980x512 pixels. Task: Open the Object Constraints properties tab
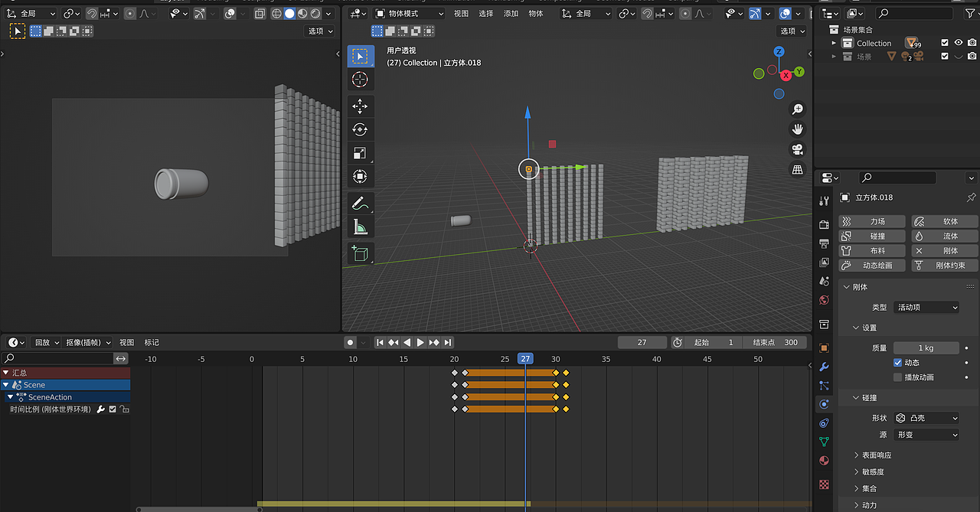click(x=824, y=423)
